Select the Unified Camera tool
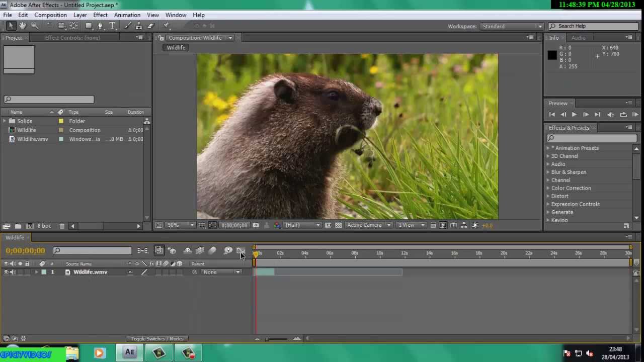The image size is (644, 362). pos(61,26)
